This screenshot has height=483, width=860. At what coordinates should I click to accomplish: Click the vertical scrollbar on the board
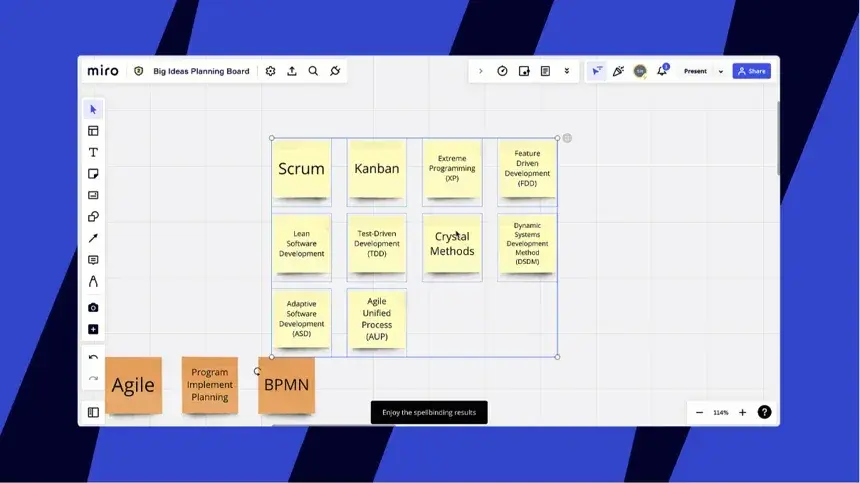click(x=778, y=138)
